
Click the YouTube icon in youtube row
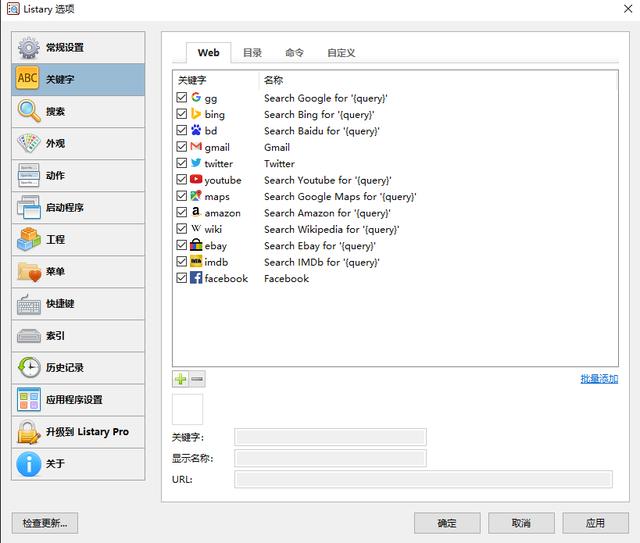[196, 179]
